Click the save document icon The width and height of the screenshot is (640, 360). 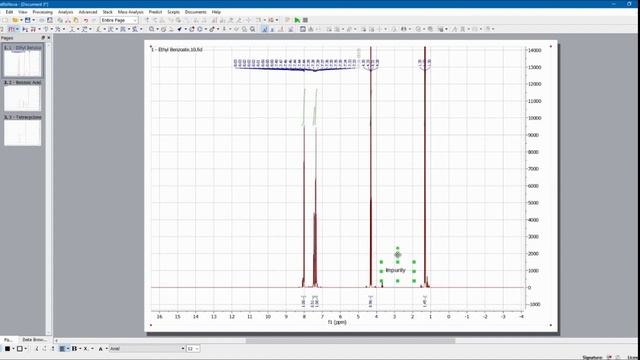(27, 20)
